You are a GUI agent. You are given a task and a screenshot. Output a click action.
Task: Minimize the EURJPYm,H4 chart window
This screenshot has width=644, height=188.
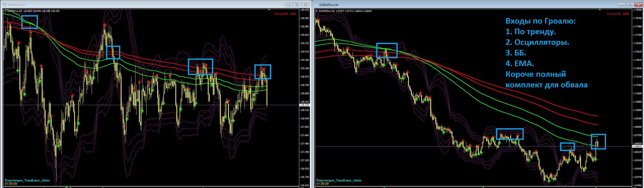[x=288, y=5]
